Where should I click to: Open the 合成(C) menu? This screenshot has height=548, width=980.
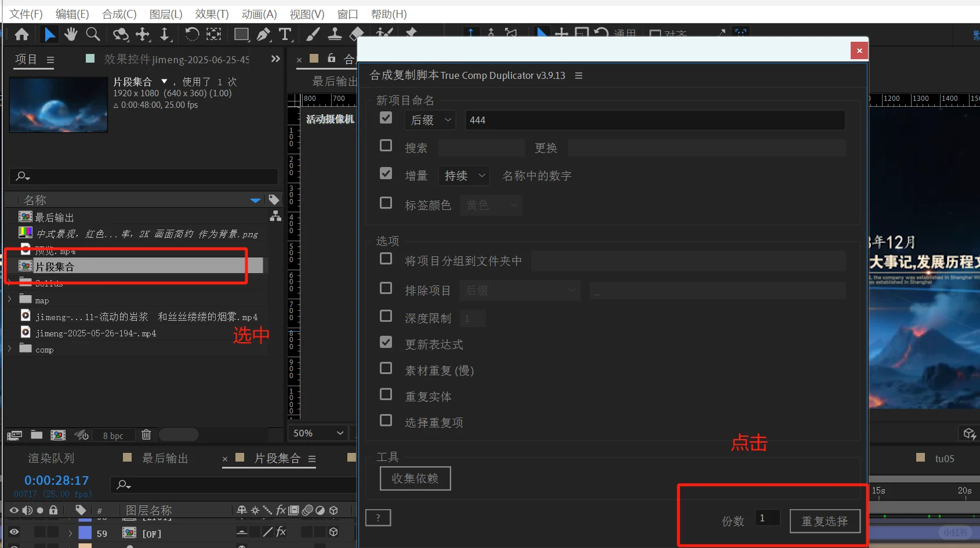pyautogui.click(x=118, y=13)
